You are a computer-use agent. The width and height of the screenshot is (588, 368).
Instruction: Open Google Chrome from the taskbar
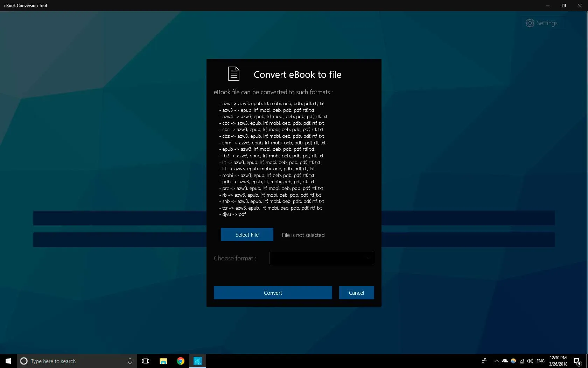coord(181,361)
